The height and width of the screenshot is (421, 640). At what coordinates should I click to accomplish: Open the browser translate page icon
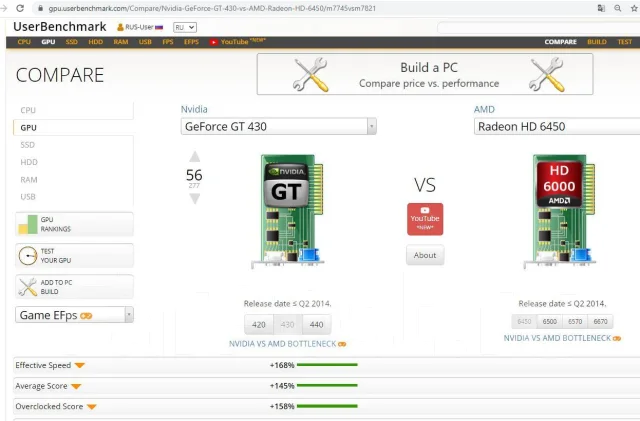[x=601, y=8]
